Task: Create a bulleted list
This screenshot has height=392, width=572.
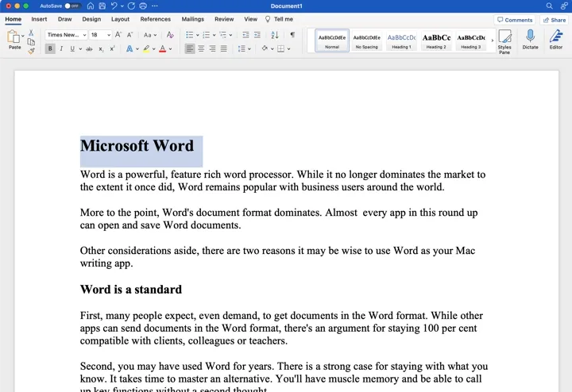Action: coord(189,35)
